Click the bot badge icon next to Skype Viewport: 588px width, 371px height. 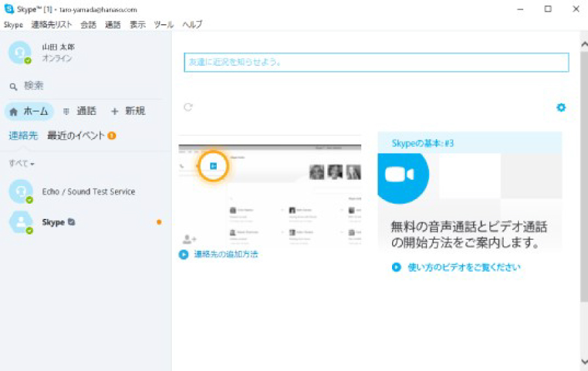71,222
